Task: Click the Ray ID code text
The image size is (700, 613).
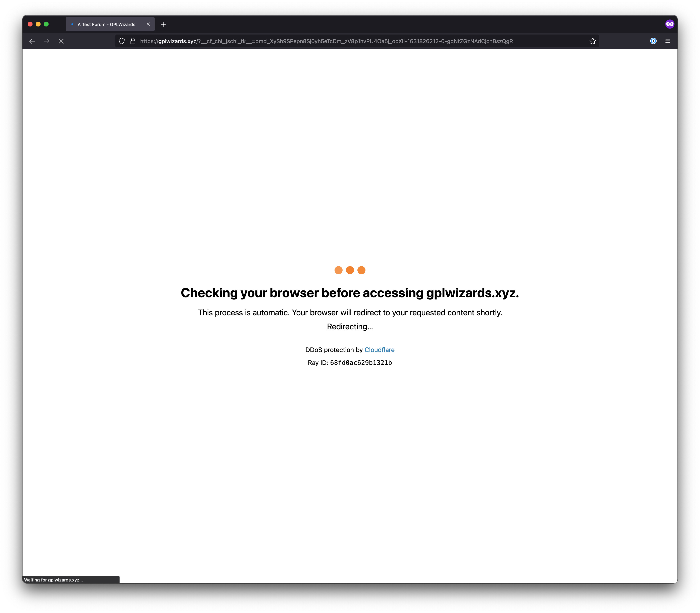Action: [x=361, y=363]
